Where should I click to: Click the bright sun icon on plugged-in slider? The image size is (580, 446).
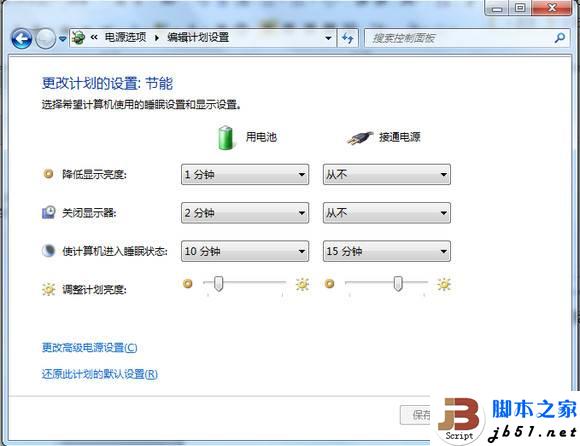[444, 284]
